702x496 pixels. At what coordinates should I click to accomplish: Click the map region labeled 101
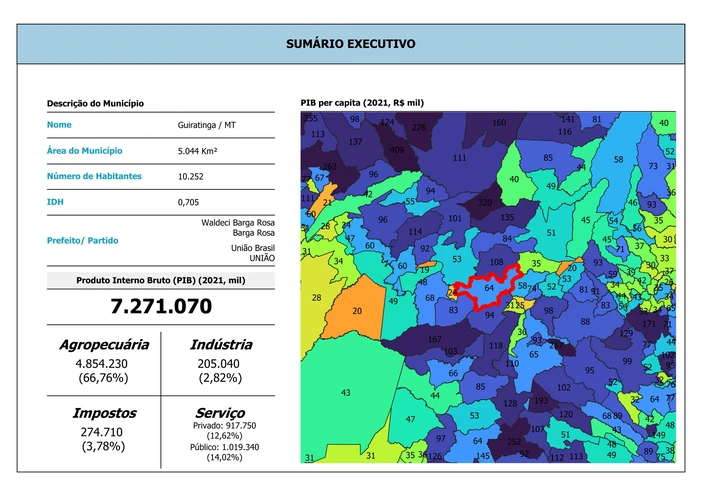coord(455,218)
